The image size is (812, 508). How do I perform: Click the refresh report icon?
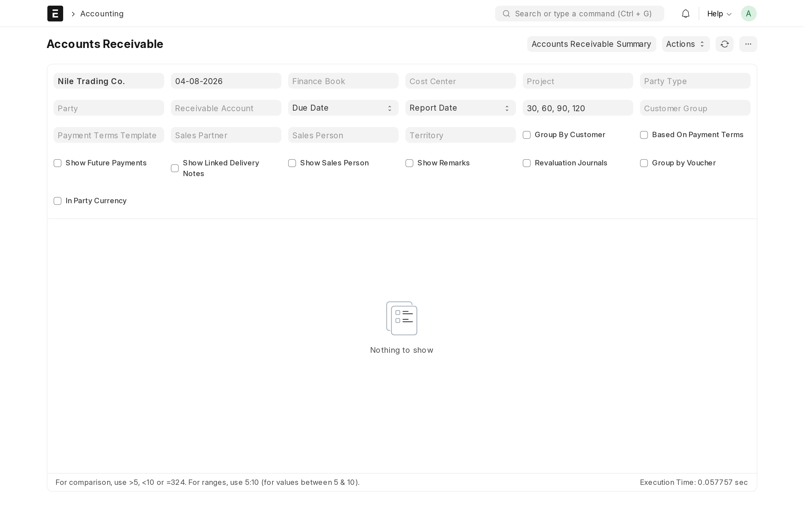point(724,44)
